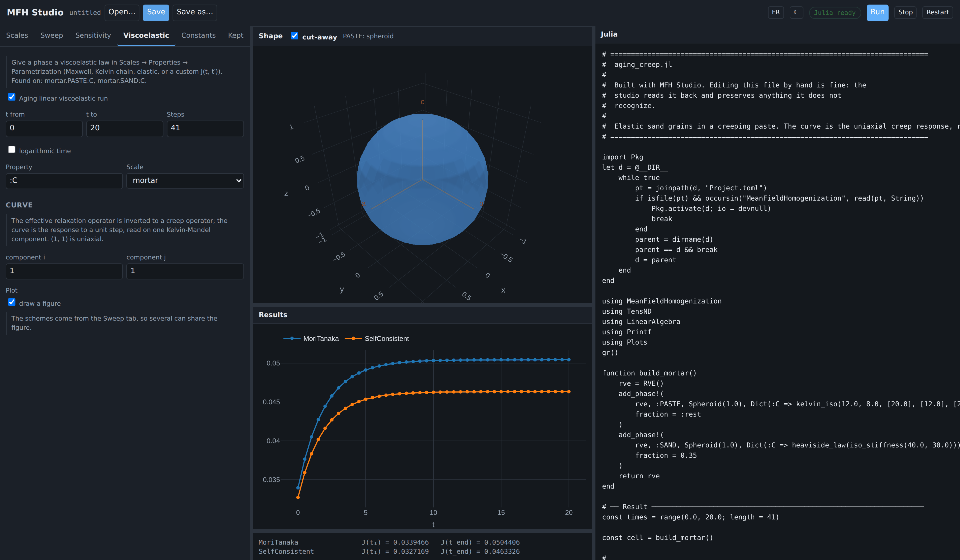Toggle MoriTanaka legend entry in plot
The width and height of the screenshot is (960, 560).
click(x=311, y=338)
